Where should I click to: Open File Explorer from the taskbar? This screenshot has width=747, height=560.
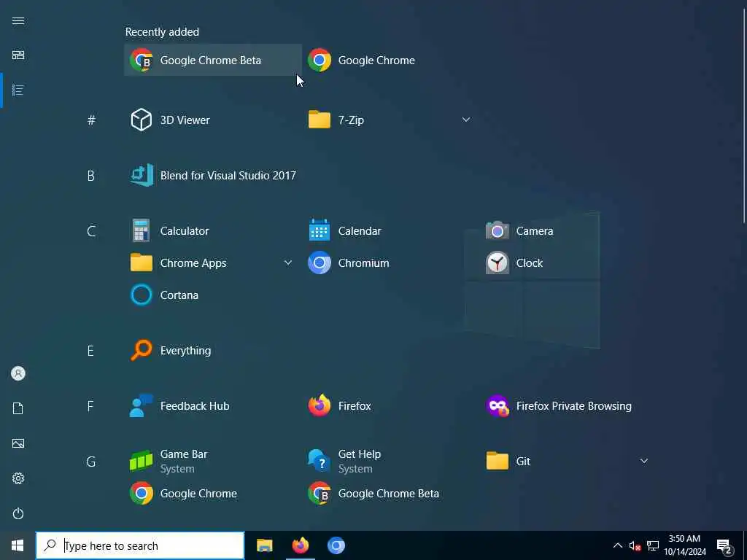264,545
